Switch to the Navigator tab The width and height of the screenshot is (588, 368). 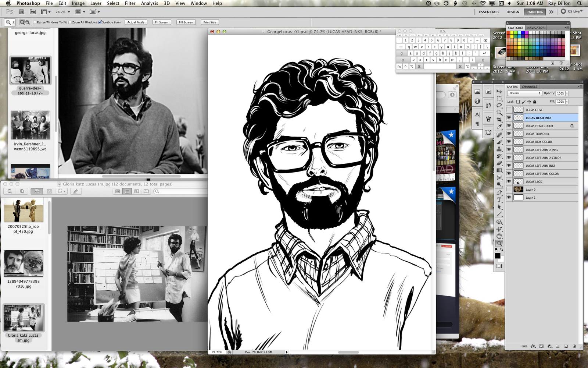point(536,28)
